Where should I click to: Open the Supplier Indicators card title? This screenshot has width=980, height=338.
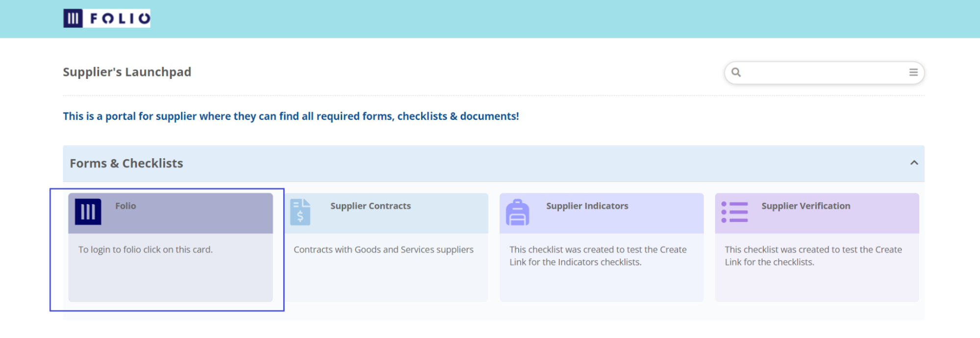click(x=587, y=206)
